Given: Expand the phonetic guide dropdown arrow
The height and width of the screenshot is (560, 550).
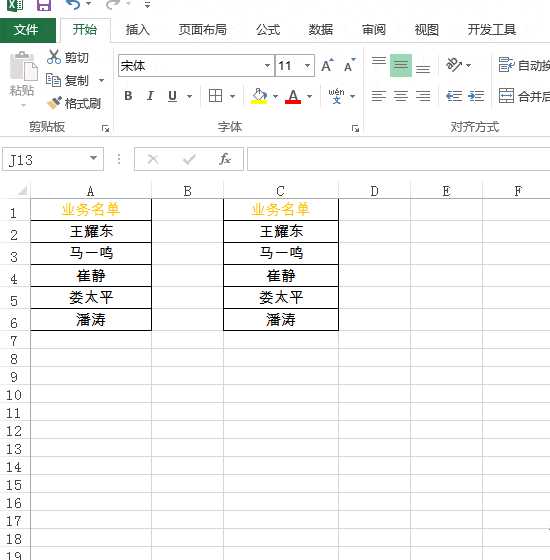Looking at the screenshot, I should pos(352,96).
